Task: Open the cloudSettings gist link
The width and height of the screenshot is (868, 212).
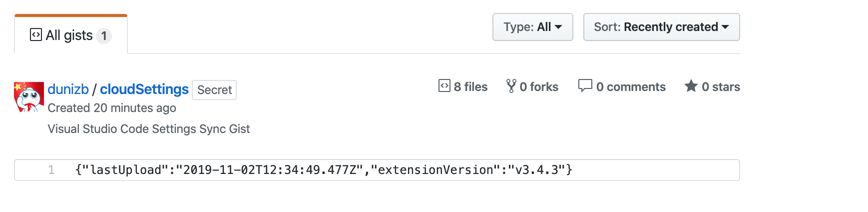Action: pyautogui.click(x=144, y=89)
